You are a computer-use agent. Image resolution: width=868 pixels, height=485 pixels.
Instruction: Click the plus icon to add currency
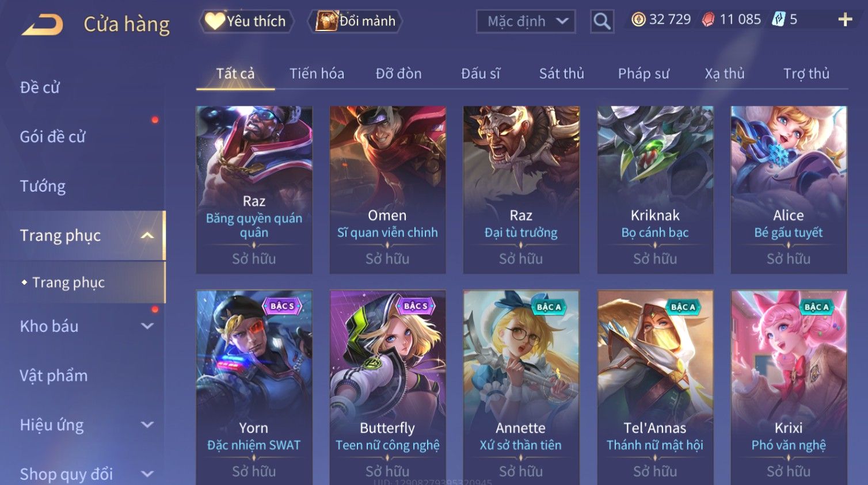click(845, 20)
